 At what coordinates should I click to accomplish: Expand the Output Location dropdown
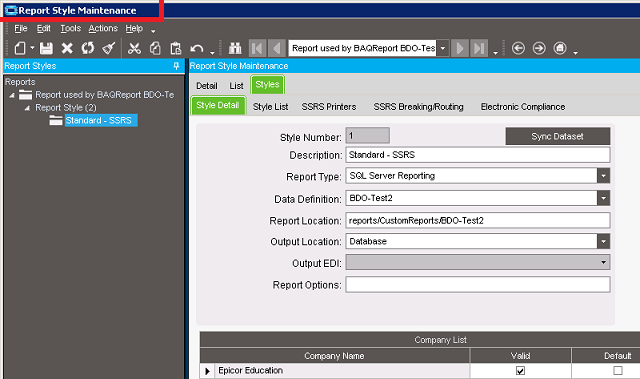(x=603, y=242)
